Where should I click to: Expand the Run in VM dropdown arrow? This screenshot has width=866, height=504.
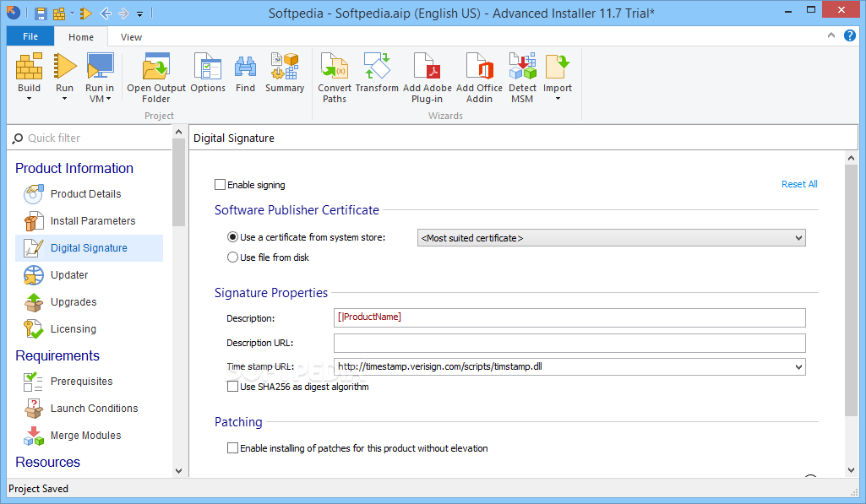109,99
